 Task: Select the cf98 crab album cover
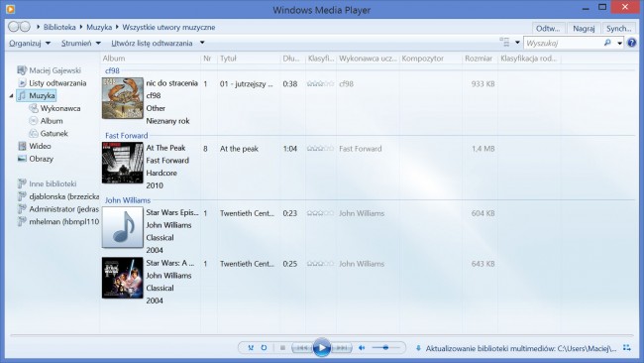coord(123,98)
